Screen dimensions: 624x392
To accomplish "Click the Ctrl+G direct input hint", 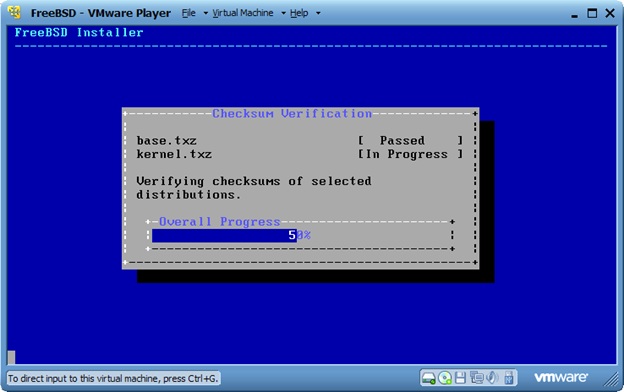I will 113,378.
